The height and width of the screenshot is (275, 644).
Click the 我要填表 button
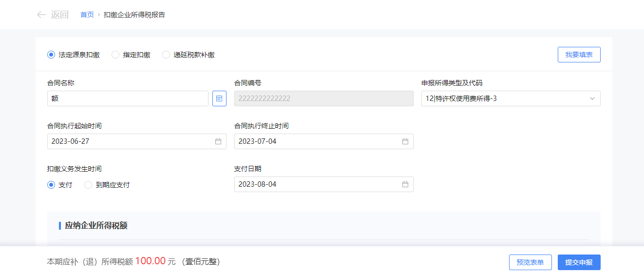click(579, 55)
